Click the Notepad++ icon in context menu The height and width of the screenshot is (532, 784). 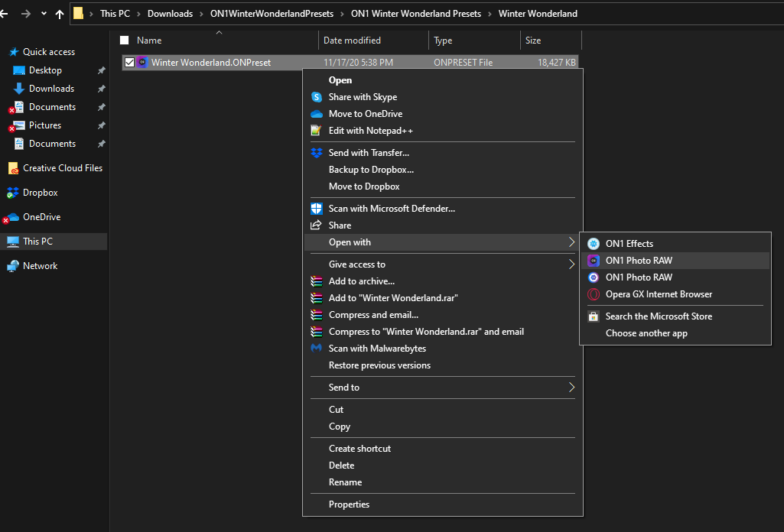click(317, 131)
